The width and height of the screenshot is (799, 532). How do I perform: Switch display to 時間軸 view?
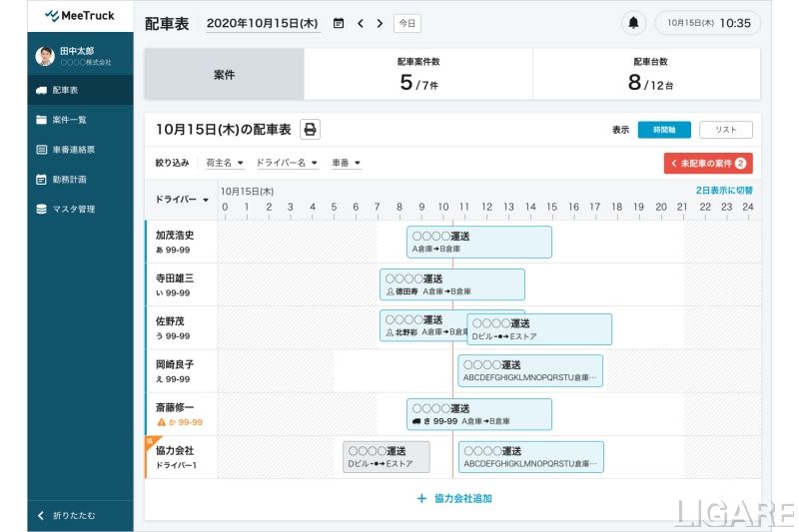(663, 130)
